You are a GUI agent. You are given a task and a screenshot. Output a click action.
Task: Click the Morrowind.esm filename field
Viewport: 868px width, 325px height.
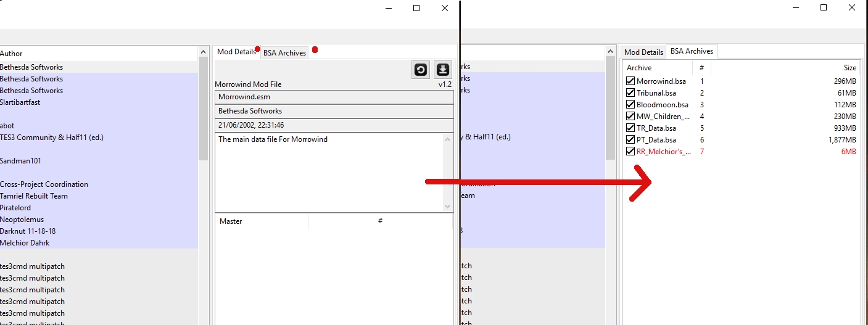click(x=334, y=97)
